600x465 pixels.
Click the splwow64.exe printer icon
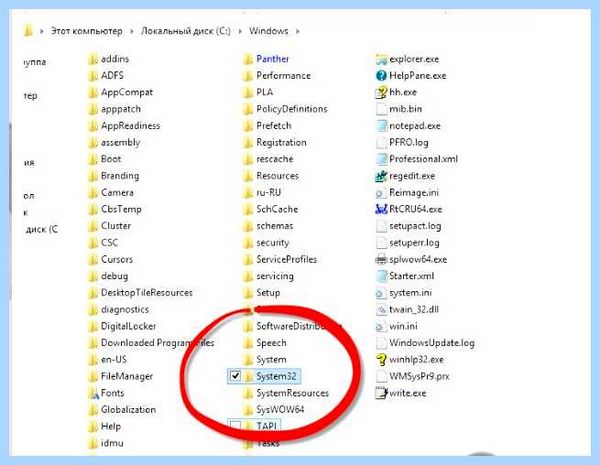pyautogui.click(x=382, y=259)
